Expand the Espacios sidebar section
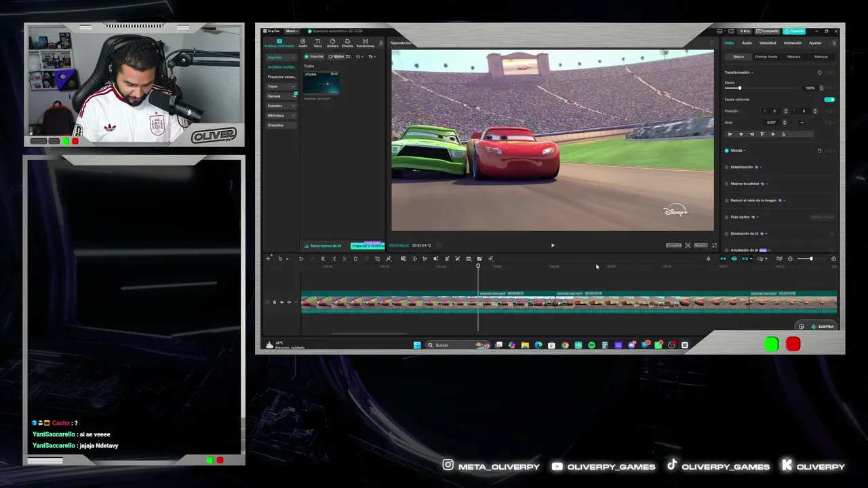The height and width of the screenshot is (488, 868). pyautogui.click(x=281, y=106)
